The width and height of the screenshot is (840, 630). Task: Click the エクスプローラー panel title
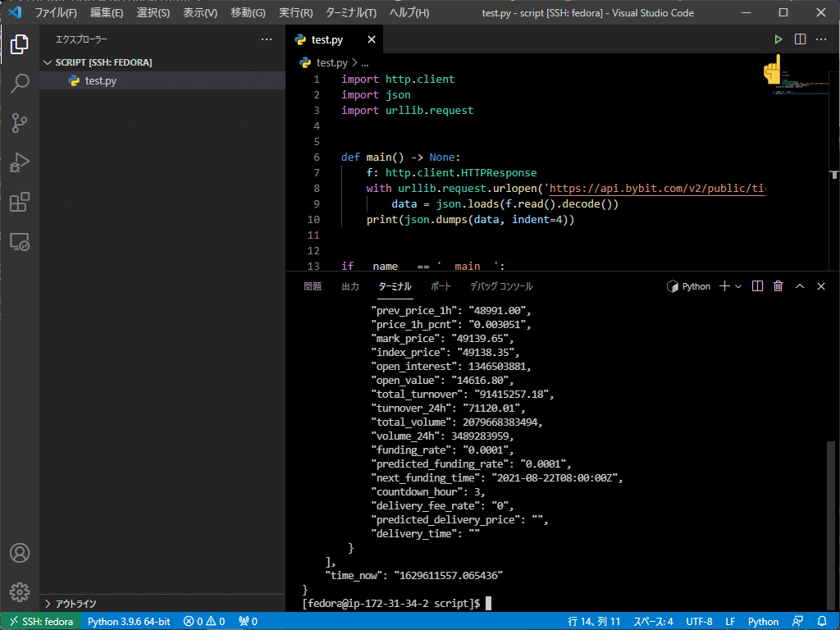tap(81, 39)
